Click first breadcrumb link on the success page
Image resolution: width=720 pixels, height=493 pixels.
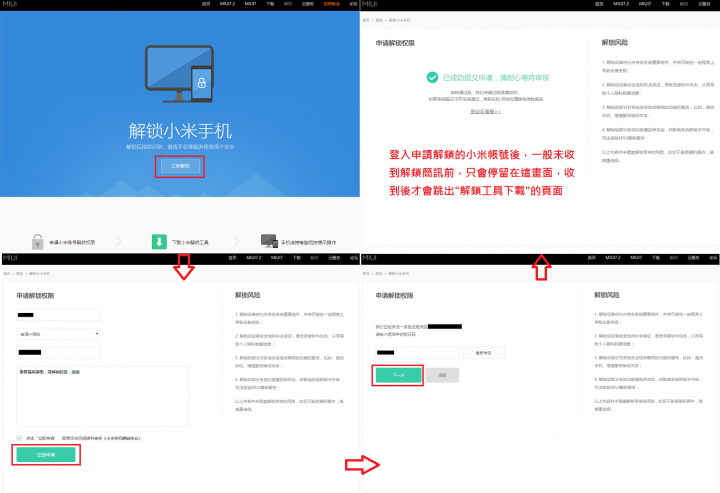(x=366, y=20)
